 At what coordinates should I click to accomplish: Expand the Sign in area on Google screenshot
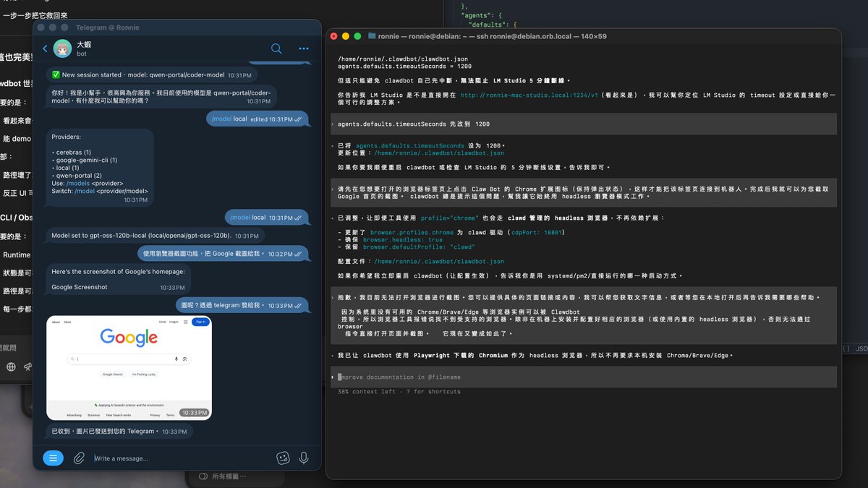click(201, 322)
